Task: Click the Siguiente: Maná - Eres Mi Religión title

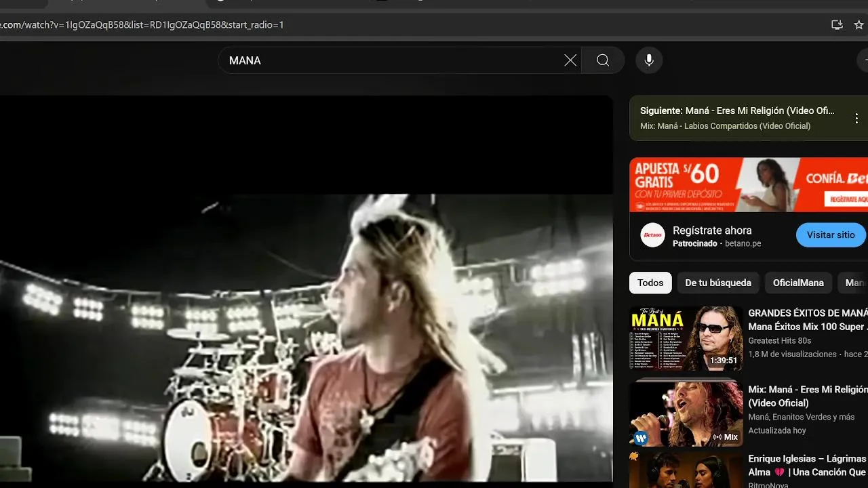Action: tap(737, 110)
